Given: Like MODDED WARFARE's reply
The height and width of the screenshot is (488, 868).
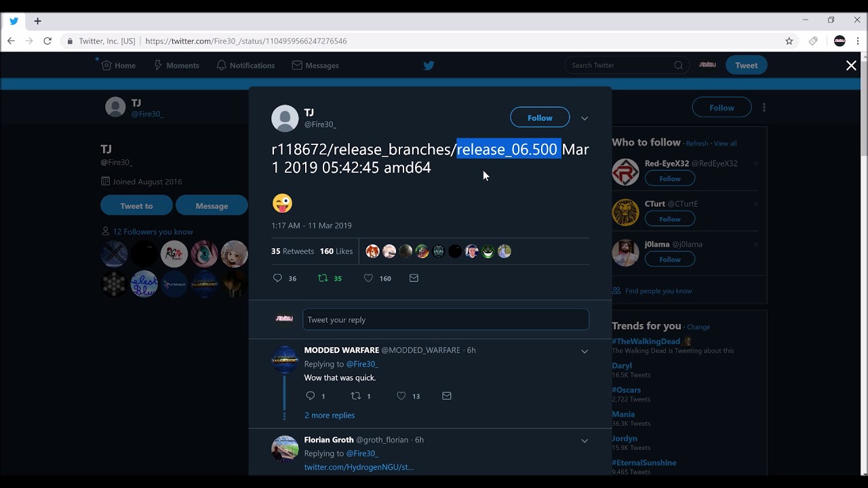Looking at the screenshot, I should click(401, 396).
